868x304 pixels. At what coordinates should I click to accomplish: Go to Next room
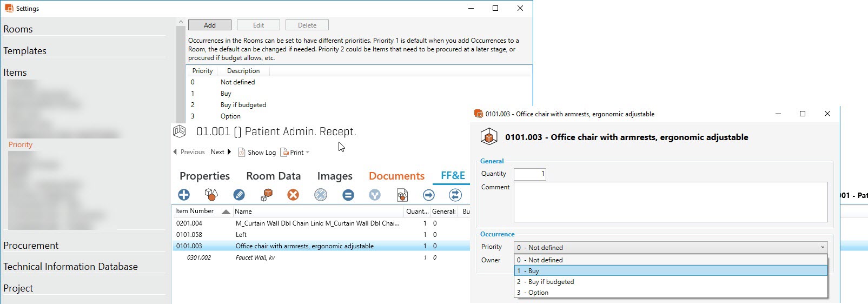[x=221, y=152]
